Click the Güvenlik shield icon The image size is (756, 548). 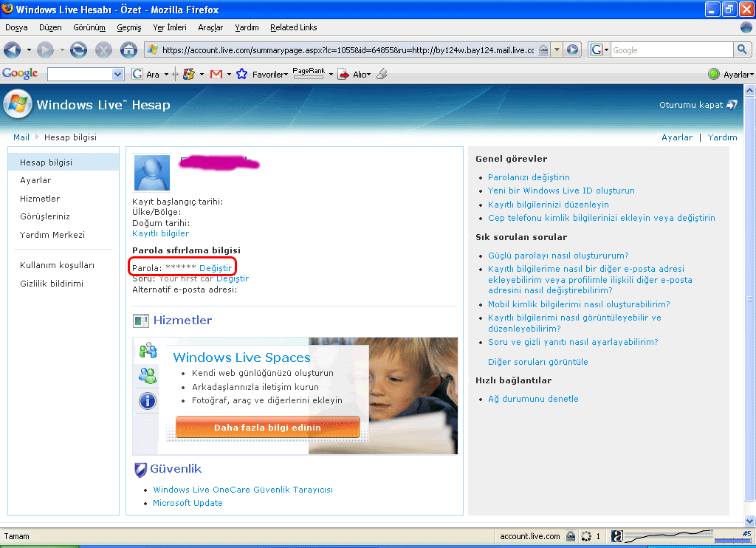pos(140,470)
